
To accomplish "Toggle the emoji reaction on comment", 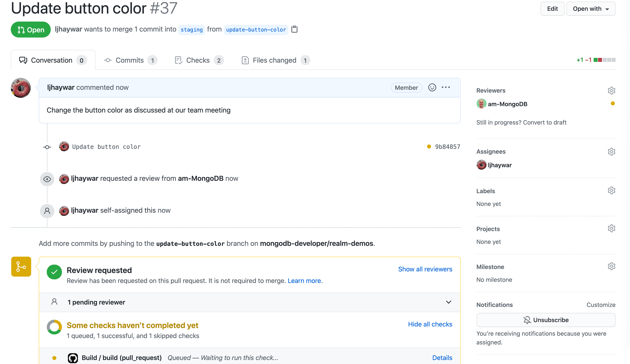I will pyautogui.click(x=432, y=88).
